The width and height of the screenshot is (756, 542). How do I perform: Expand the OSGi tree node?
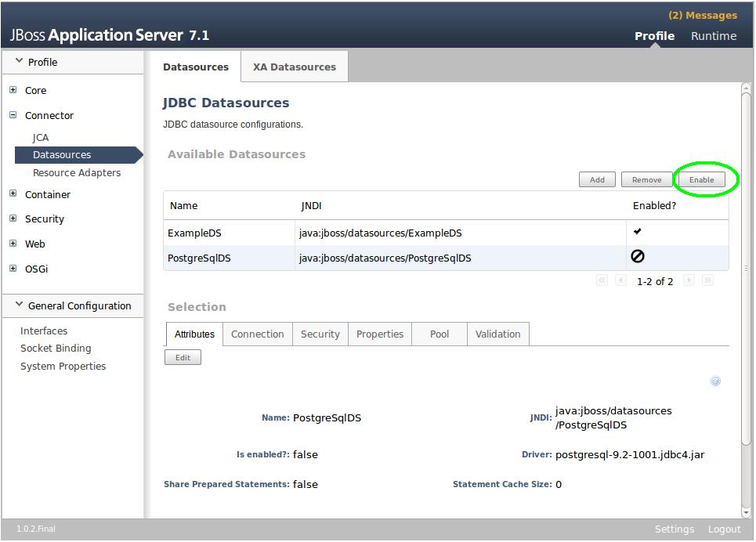point(13,269)
